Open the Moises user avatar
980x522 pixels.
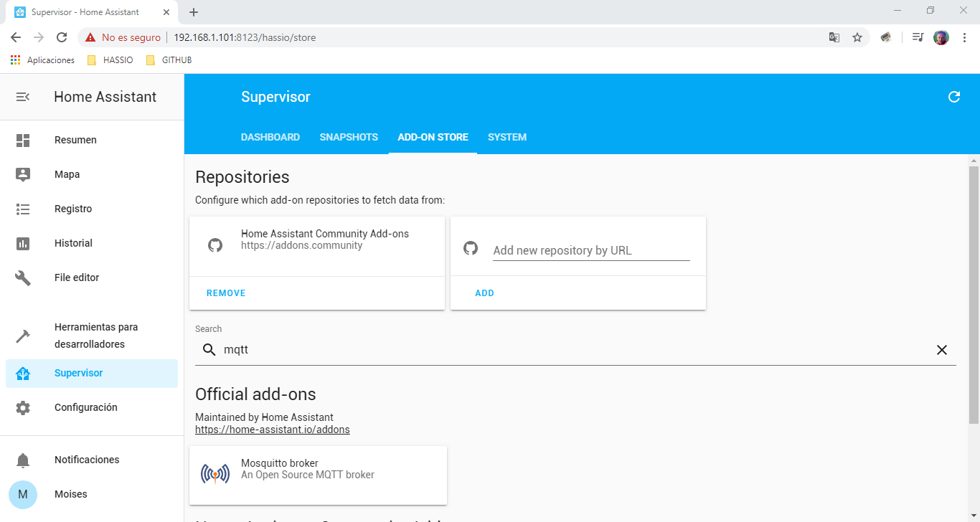[23, 494]
